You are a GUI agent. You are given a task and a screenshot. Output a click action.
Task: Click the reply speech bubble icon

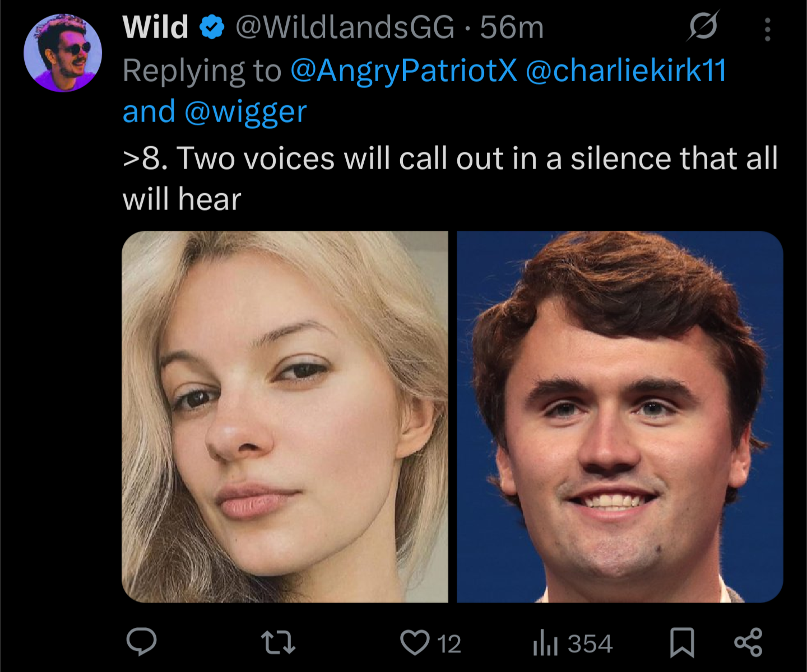pyautogui.click(x=141, y=642)
